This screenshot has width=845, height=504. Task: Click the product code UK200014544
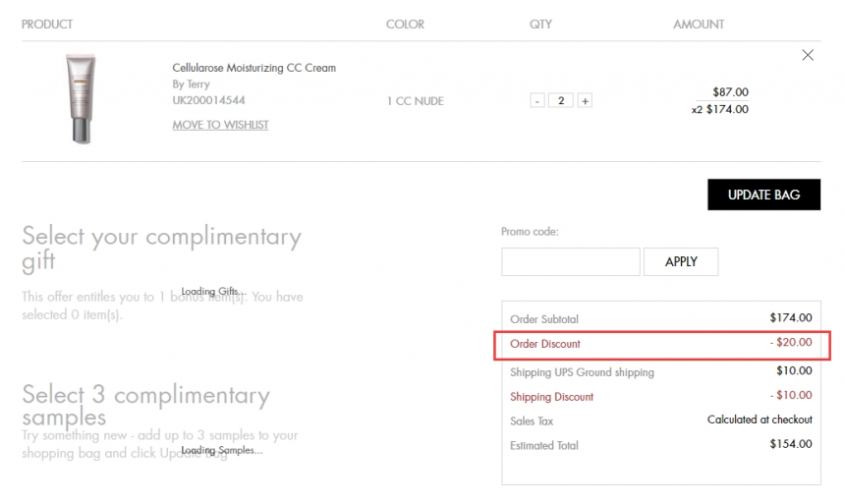pyautogui.click(x=208, y=100)
